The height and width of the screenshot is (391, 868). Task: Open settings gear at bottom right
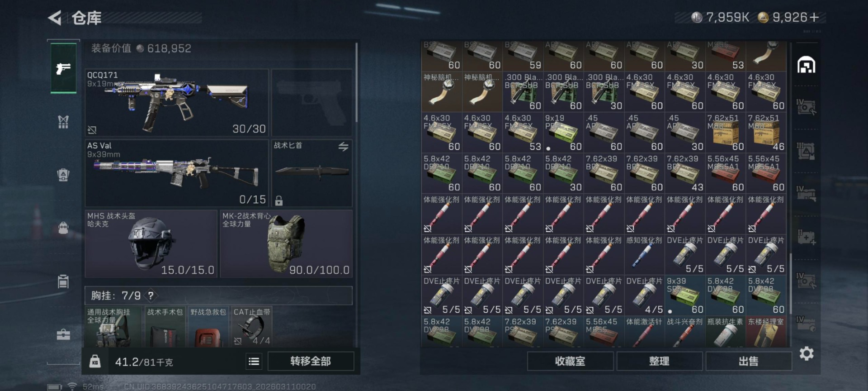pyautogui.click(x=807, y=353)
